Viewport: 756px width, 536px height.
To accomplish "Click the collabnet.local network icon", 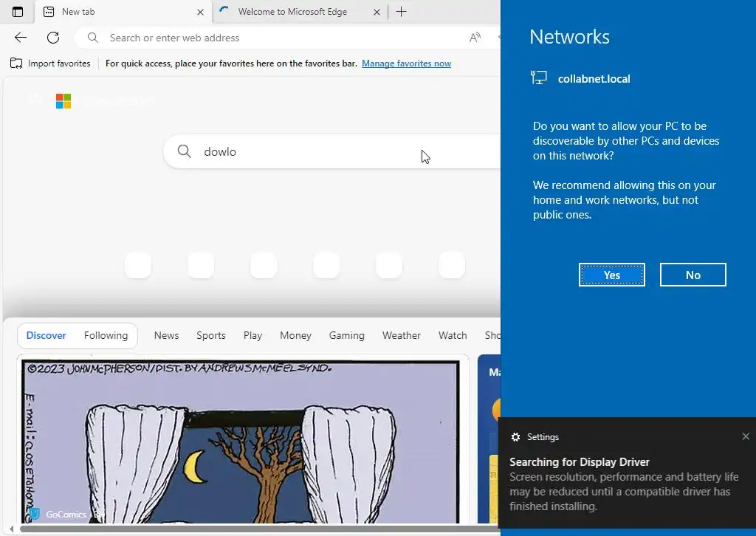I will tap(538, 78).
